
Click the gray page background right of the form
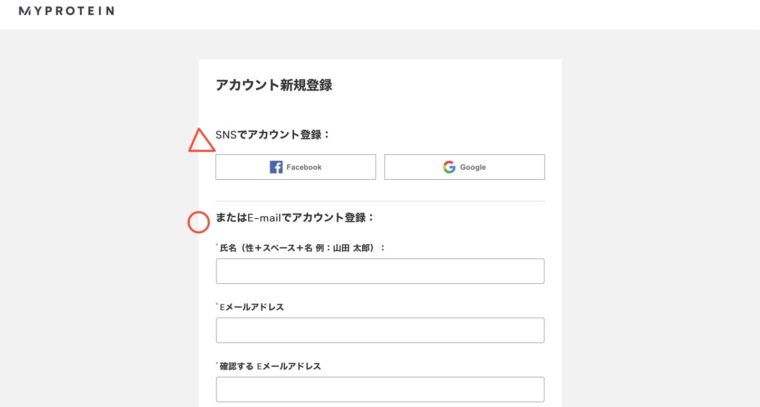[661, 218]
